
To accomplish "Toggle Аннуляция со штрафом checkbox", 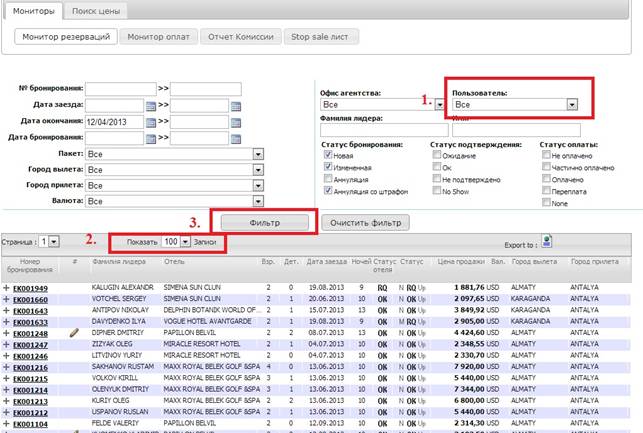I will tap(328, 190).
